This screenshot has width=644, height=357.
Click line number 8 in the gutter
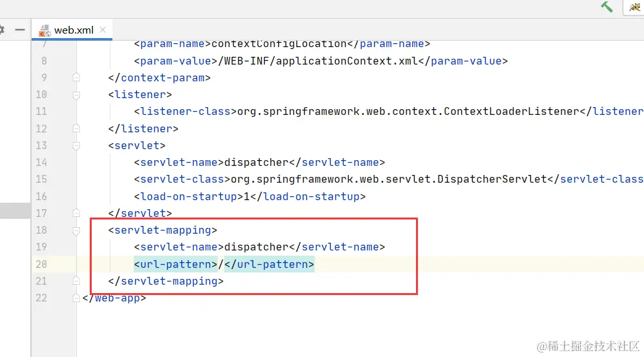click(44, 61)
